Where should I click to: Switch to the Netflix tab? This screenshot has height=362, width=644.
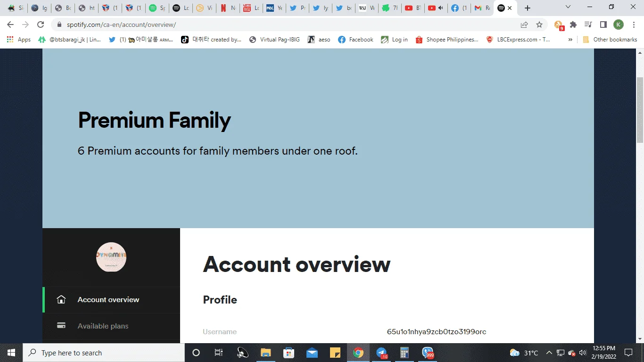pyautogui.click(x=228, y=8)
